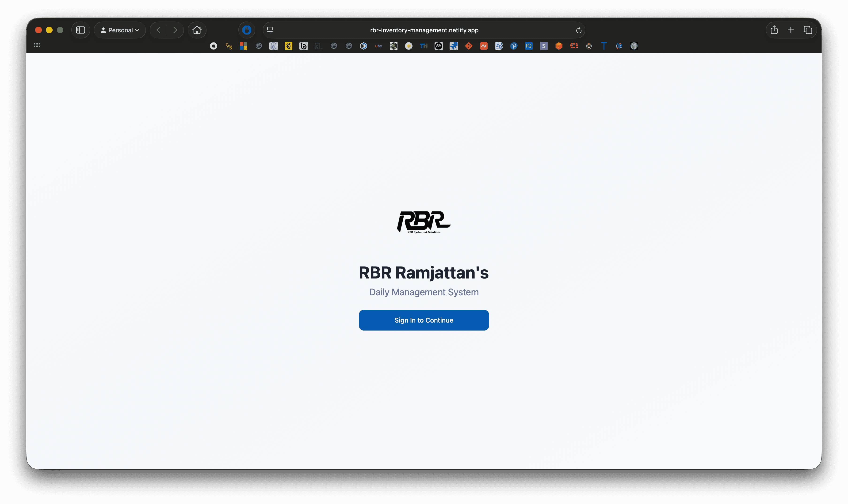The height and width of the screenshot is (504, 848).
Task: Reload the current page
Action: [x=578, y=30]
